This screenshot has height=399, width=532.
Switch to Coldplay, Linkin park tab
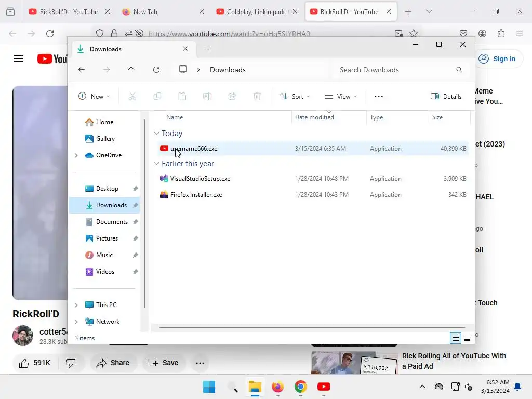coord(257,11)
